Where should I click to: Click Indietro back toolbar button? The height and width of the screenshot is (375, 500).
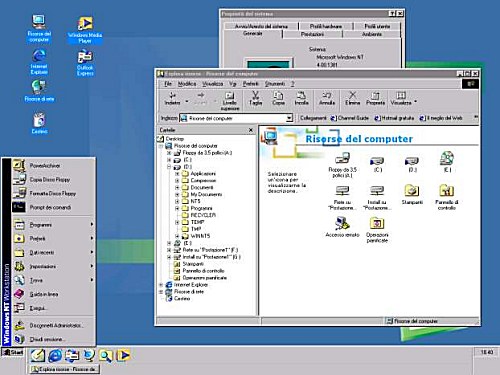click(x=172, y=99)
